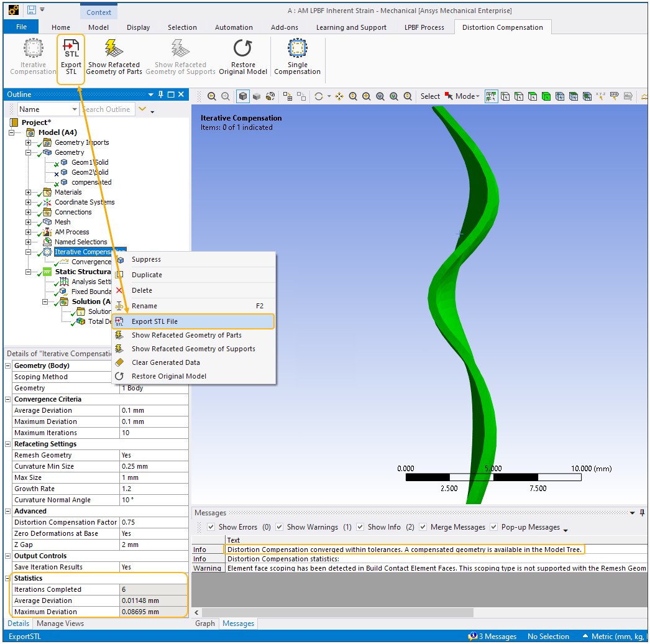Select the Mesh tree item
The height and width of the screenshot is (644, 650).
tap(62, 222)
